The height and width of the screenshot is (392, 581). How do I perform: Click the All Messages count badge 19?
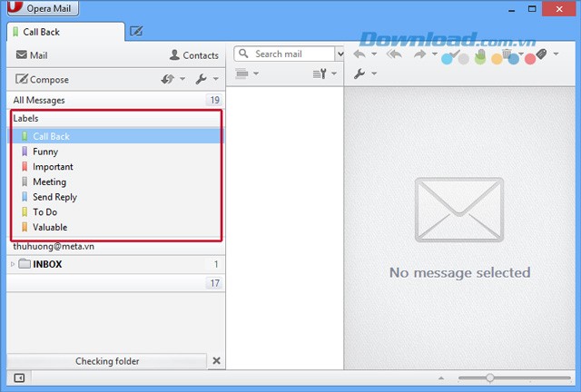click(214, 100)
